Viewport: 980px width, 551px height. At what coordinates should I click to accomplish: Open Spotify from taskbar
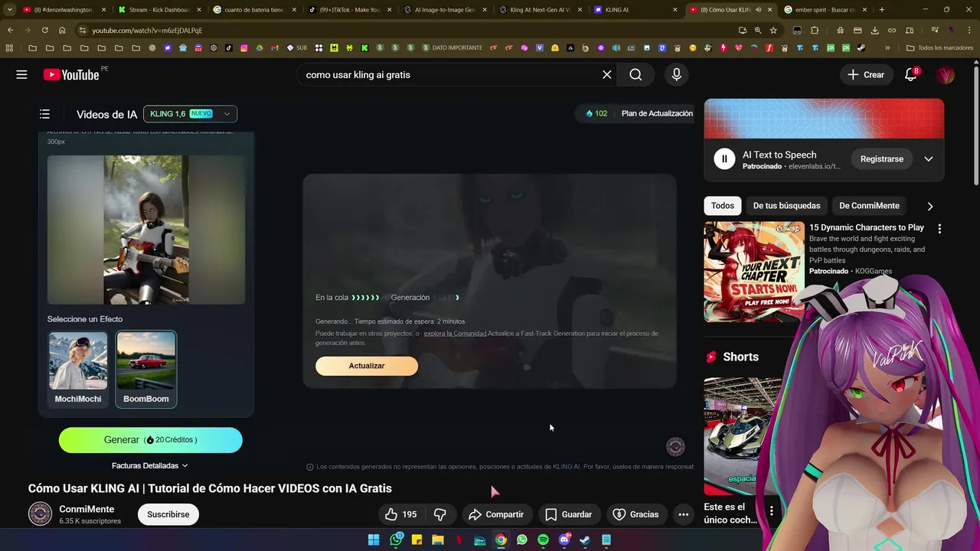click(x=543, y=540)
